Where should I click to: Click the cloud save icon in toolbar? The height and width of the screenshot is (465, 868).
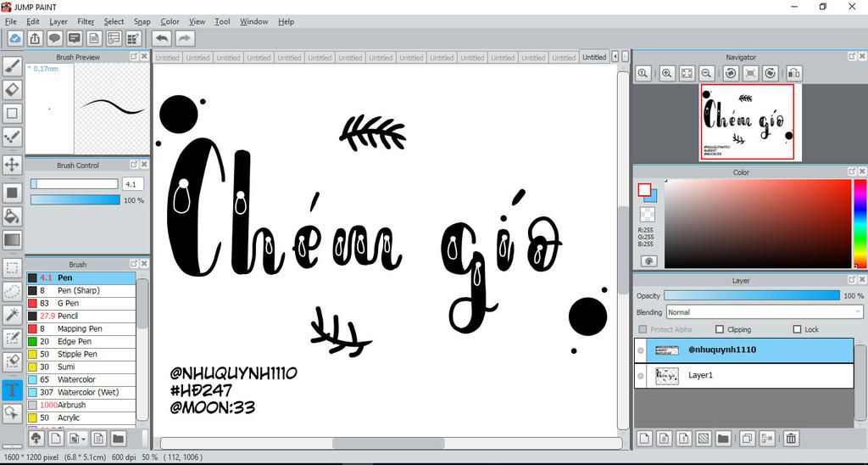(x=15, y=38)
